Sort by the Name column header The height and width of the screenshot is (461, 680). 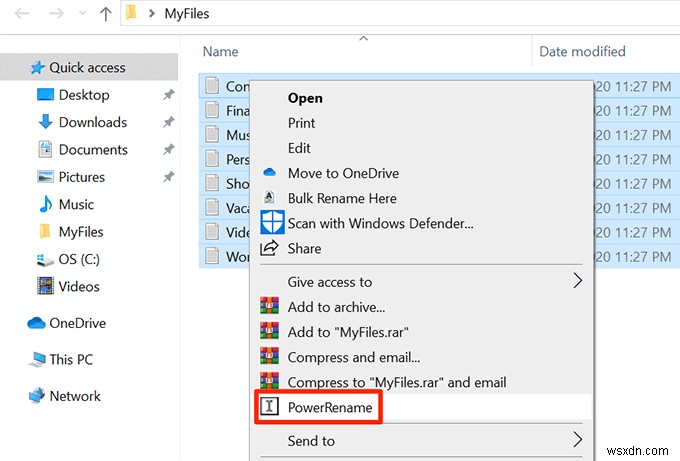(220, 52)
